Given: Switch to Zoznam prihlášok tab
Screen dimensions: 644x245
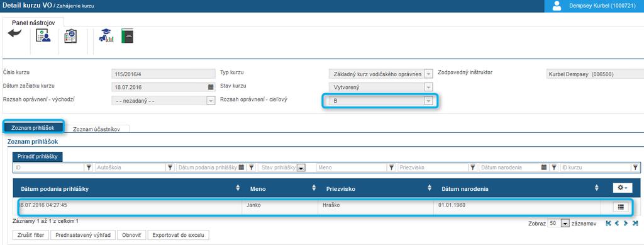Looking at the screenshot, I should (x=33, y=128).
